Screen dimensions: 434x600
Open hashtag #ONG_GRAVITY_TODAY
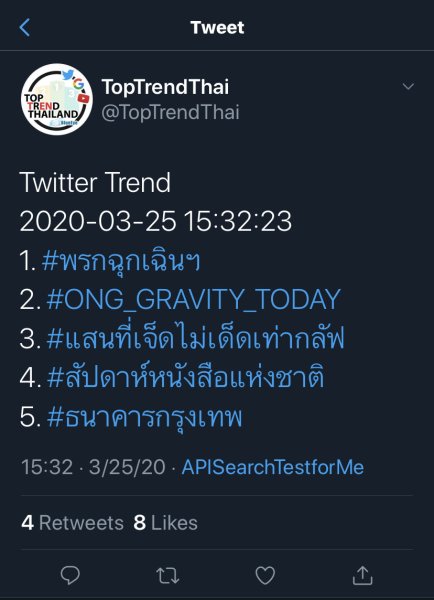click(x=194, y=299)
